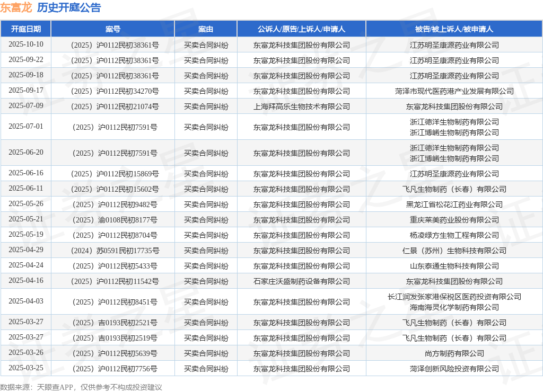
Task: Click 飞凡生物制药（长春）有限公司 in the 2025-06-11 row
Action: coord(454,189)
